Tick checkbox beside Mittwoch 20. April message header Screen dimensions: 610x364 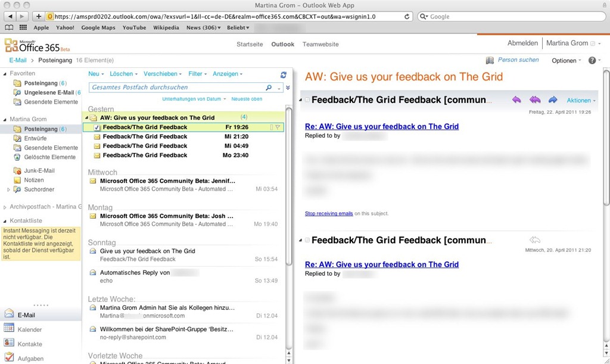[307, 240]
